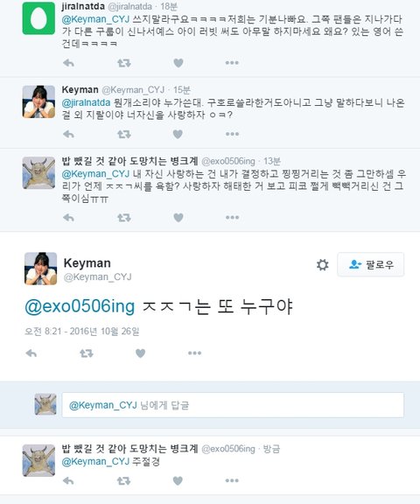
Task: Open @exo0506ing mention in the main tweet
Action: [x=80, y=306]
